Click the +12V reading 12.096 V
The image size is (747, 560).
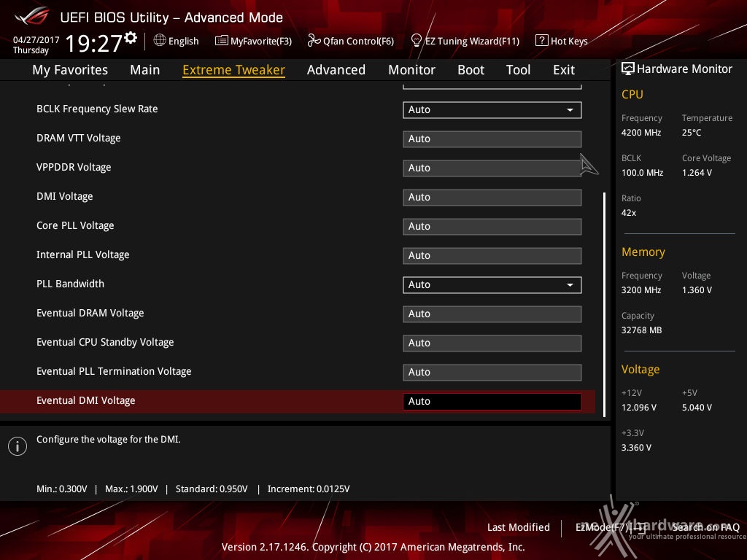[x=639, y=408]
